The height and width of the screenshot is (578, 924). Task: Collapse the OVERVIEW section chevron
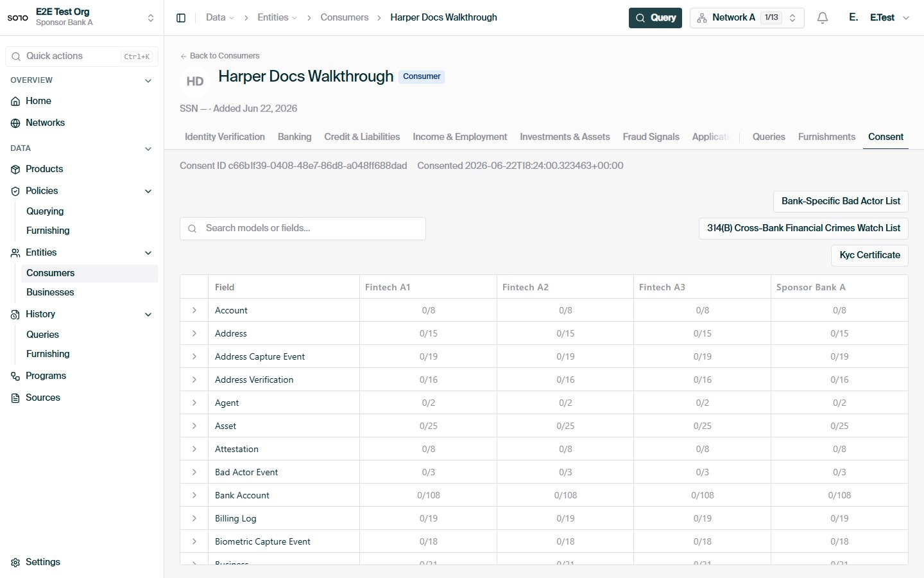(148, 81)
